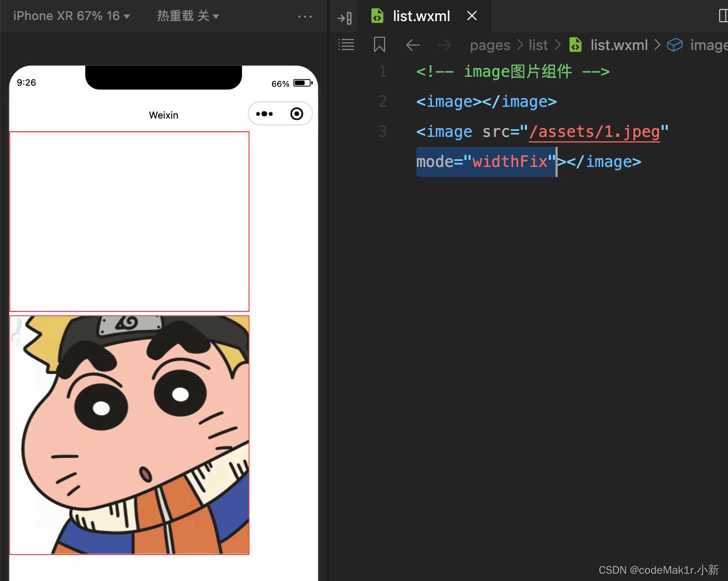
Task: Click the /assets/1.jpeg path link in code
Action: [x=594, y=132]
